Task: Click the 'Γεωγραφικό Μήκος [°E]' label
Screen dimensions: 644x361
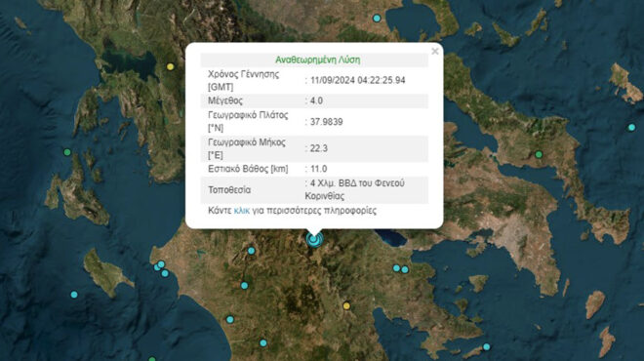Action: coord(247,148)
